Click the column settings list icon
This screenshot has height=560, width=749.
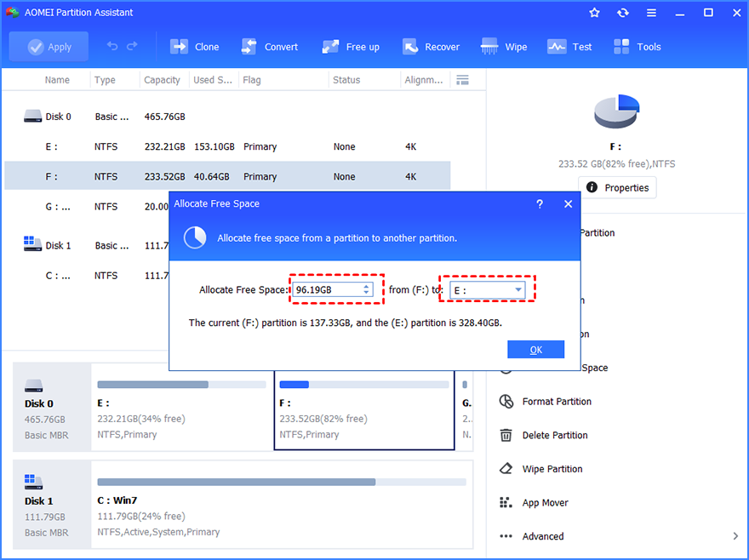click(x=462, y=80)
